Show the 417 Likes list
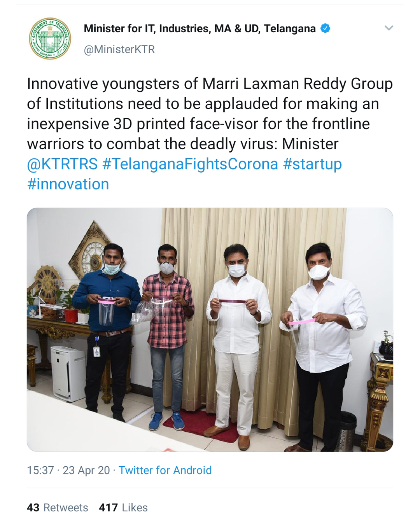The width and height of the screenshot is (420, 525). pyautogui.click(x=123, y=507)
